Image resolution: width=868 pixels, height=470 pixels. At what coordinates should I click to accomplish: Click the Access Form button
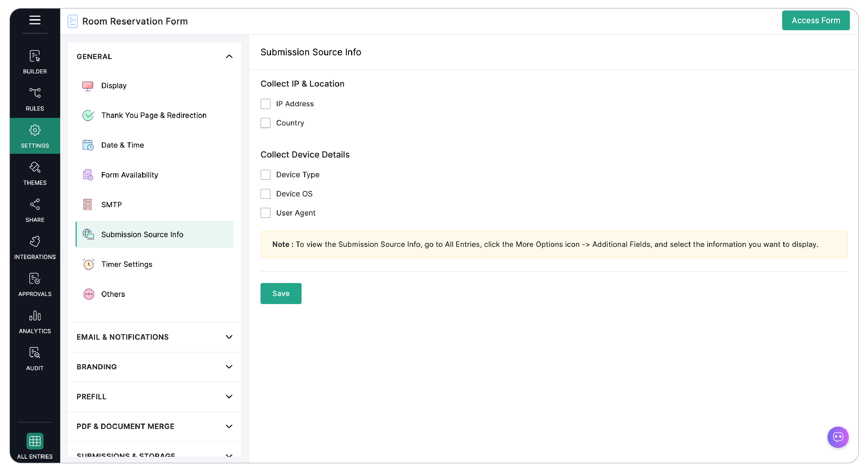(815, 21)
